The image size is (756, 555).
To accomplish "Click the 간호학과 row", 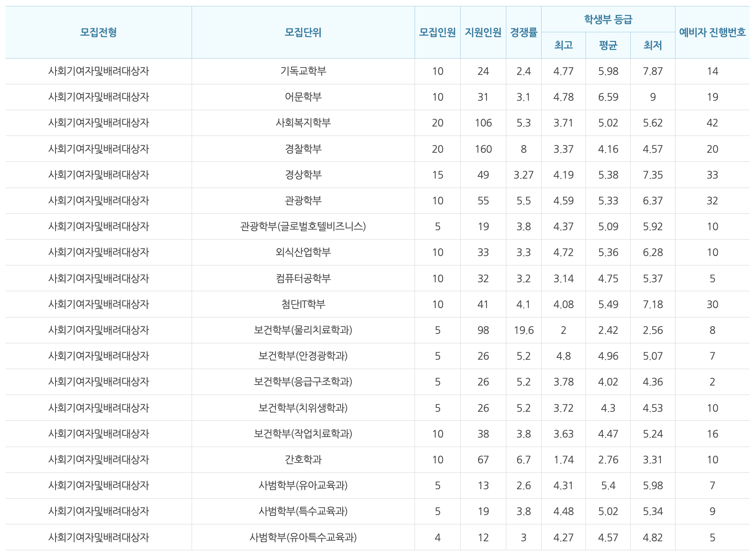I will point(302,459).
